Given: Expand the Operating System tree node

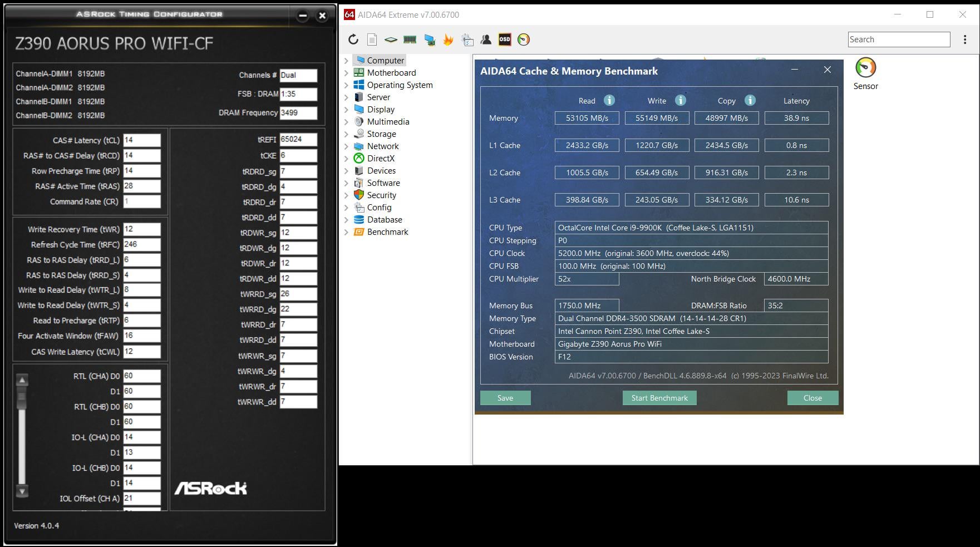Looking at the screenshot, I should click(x=346, y=85).
